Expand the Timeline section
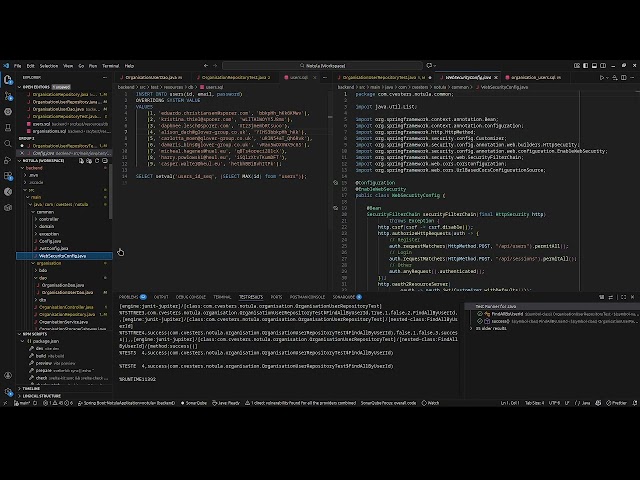Screen dimensions: 640x480 point(31,389)
